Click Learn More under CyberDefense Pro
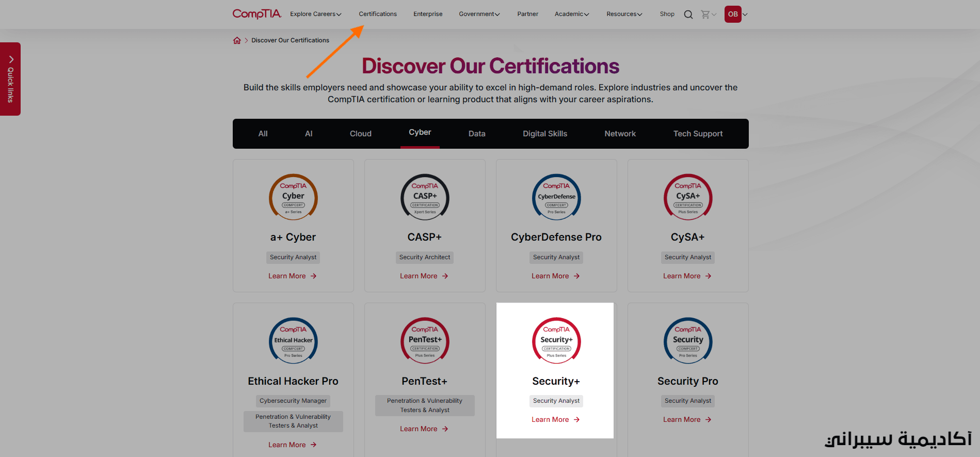 (x=556, y=276)
